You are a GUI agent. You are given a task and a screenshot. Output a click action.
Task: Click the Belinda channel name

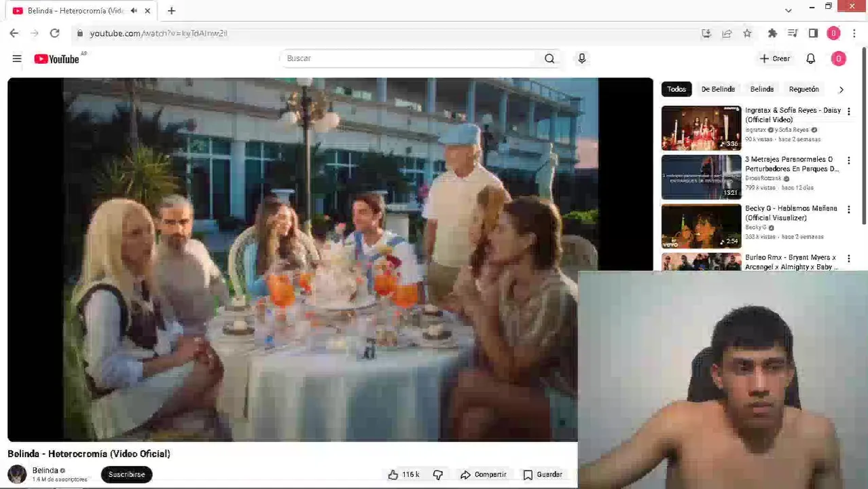45,470
